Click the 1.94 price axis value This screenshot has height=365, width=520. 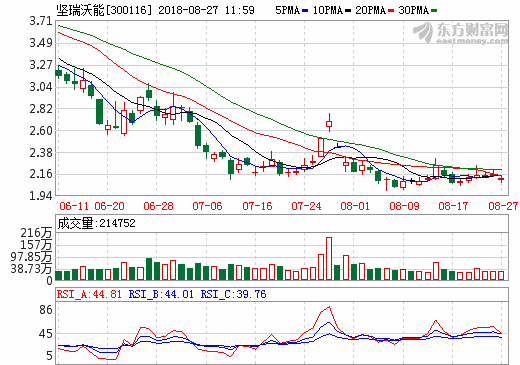pos(41,196)
